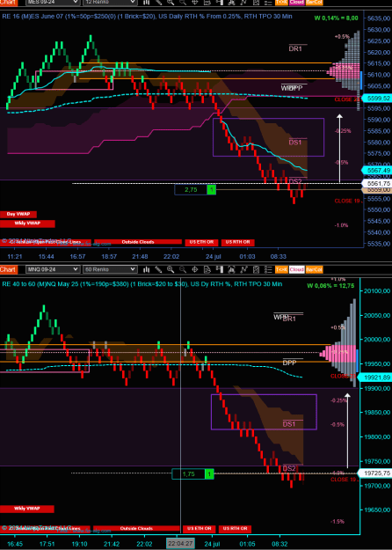Toggle the Day VWAP red button
This screenshot has width=392, height=550.
pyautogui.click(x=18, y=215)
